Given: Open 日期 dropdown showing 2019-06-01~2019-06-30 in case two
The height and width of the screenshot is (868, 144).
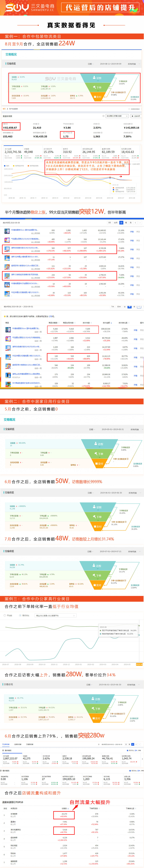Looking at the screenshot, I should [x=91, y=493].
